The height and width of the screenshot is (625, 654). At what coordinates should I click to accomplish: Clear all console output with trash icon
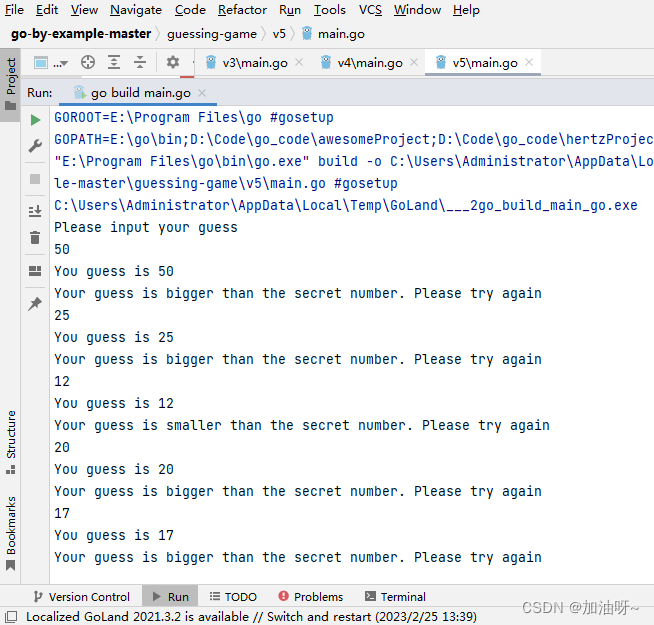[35, 237]
